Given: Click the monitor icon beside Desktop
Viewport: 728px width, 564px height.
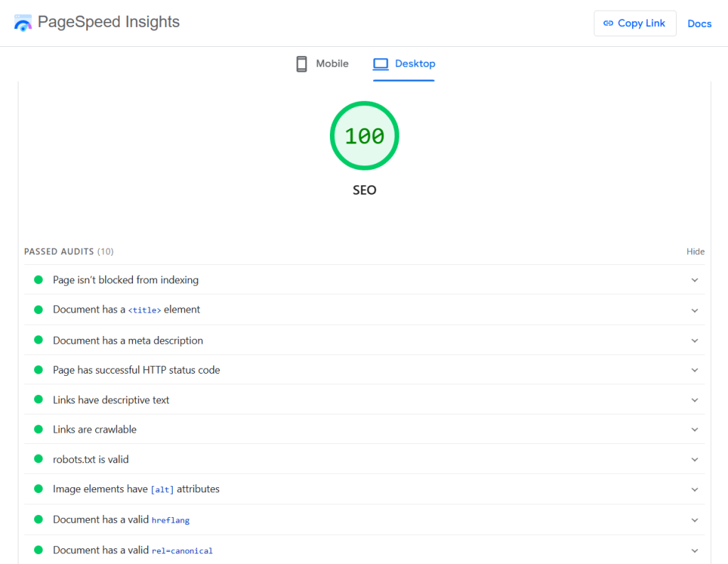Looking at the screenshot, I should (380, 63).
